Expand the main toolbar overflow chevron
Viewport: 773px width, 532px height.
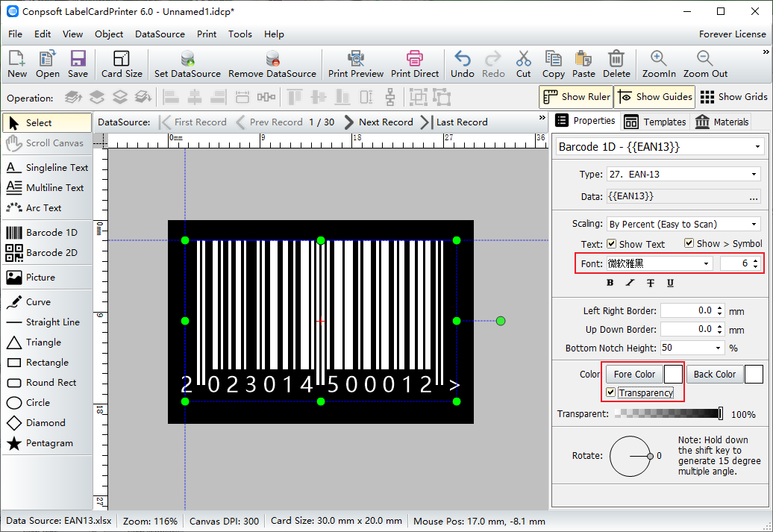tap(766, 51)
